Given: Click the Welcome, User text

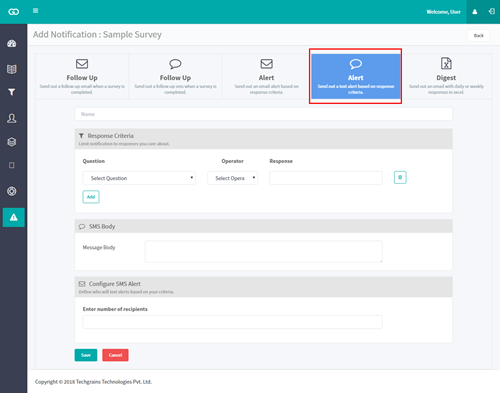Looking at the screenshot, I should point(443,12).
